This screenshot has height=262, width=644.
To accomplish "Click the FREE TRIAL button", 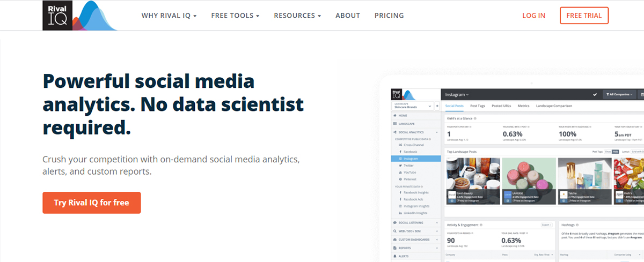I will 584,16.
